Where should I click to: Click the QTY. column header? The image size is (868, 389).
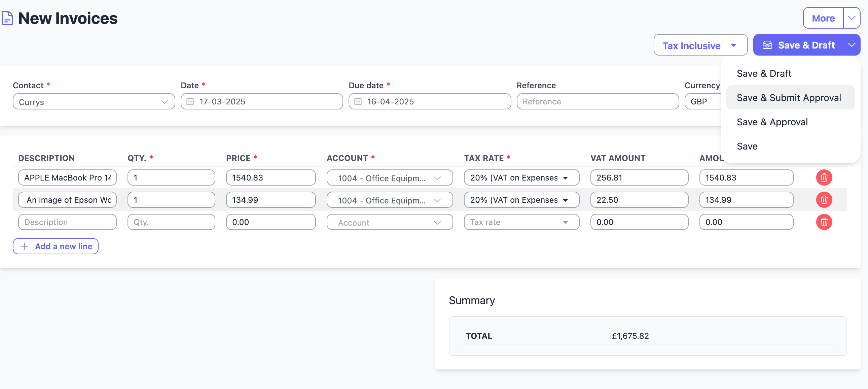[137, 158]
